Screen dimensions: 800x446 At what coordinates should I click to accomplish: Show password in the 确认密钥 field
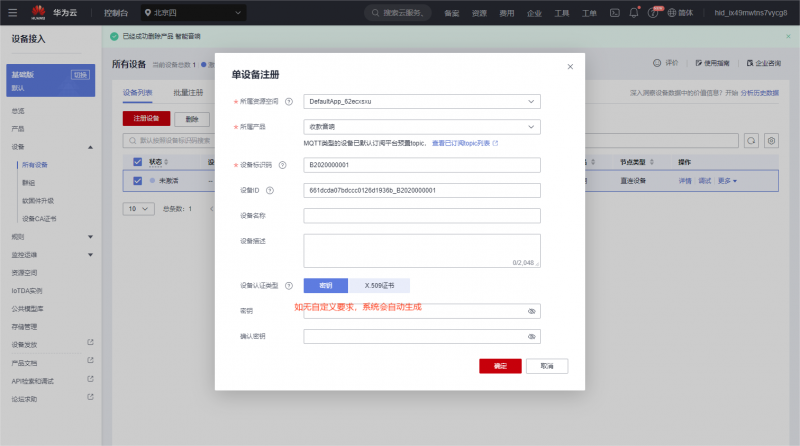pyautogui.click(x=532, y=337)
